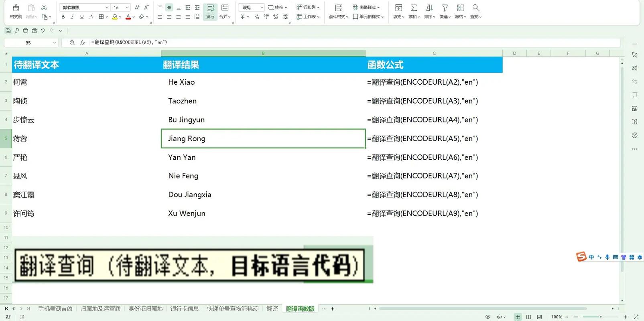Open the borders dropdown arrow
Viewport: 644px width, 321px height.
pos(107,17)
